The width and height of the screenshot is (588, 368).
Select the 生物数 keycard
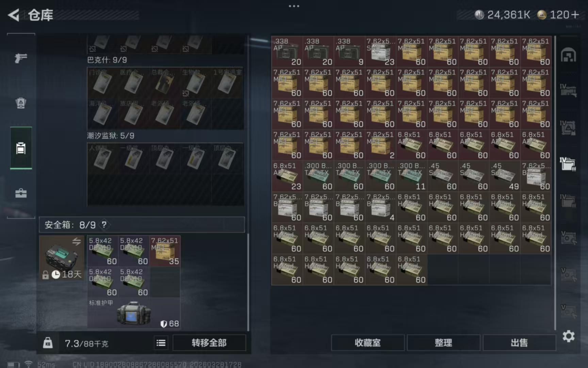(196, 83)
